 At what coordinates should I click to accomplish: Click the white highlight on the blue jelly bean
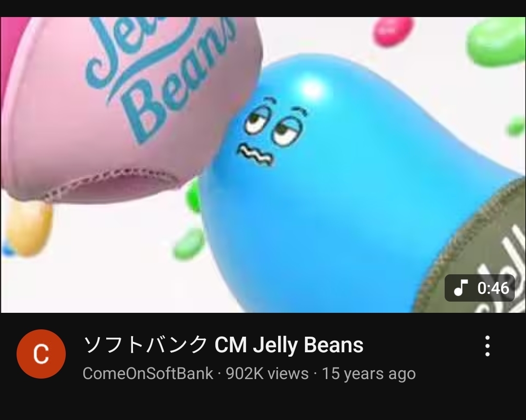[313, 89]
